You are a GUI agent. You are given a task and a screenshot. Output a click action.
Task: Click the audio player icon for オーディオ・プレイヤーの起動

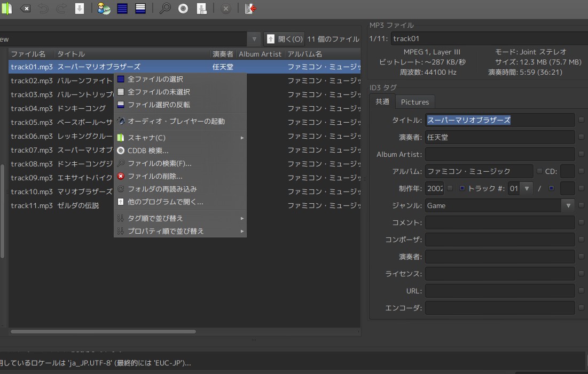121,121
